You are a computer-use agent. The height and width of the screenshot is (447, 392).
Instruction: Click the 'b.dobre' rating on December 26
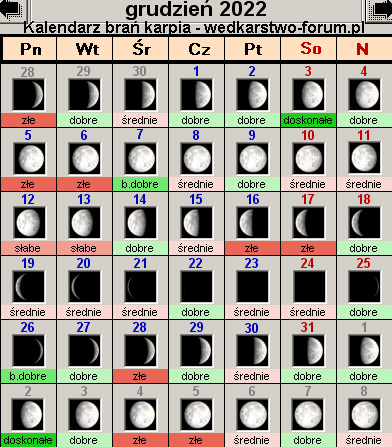tap(28, 376)
